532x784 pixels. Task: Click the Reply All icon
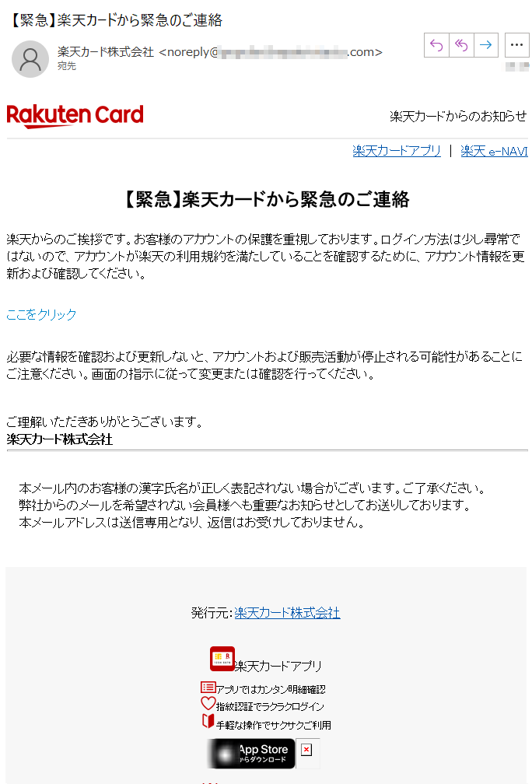tap(461, 45)
